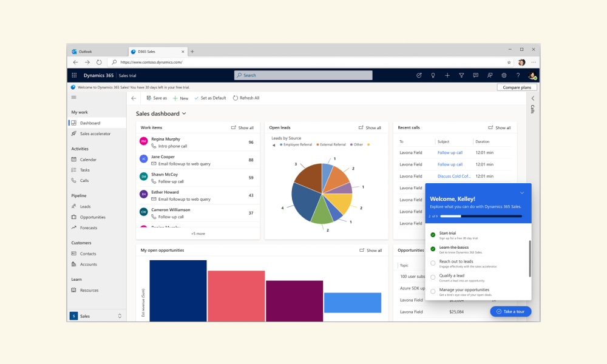Expand +5 more work items

(198, 234)
